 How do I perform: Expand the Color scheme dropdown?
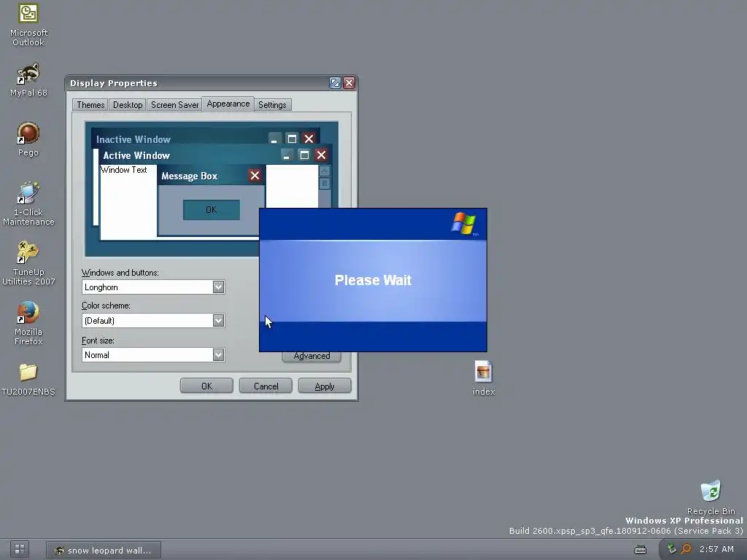[x=218, y=321]
